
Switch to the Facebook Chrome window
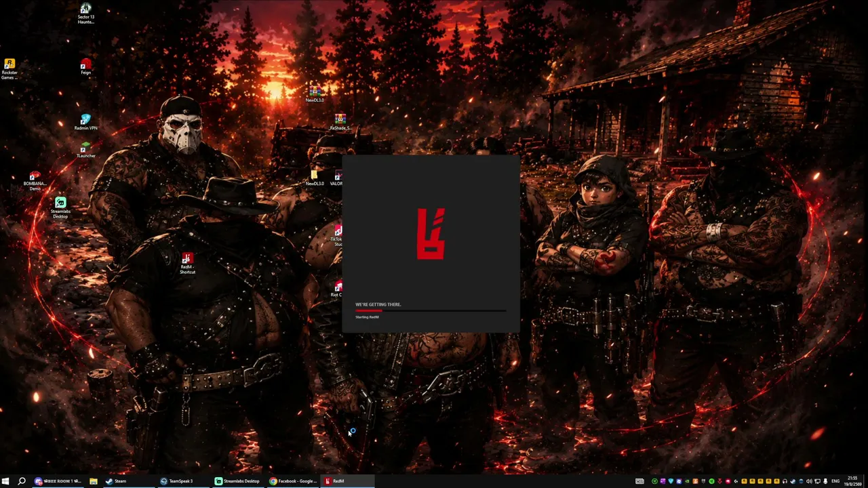tap(294, 481)
